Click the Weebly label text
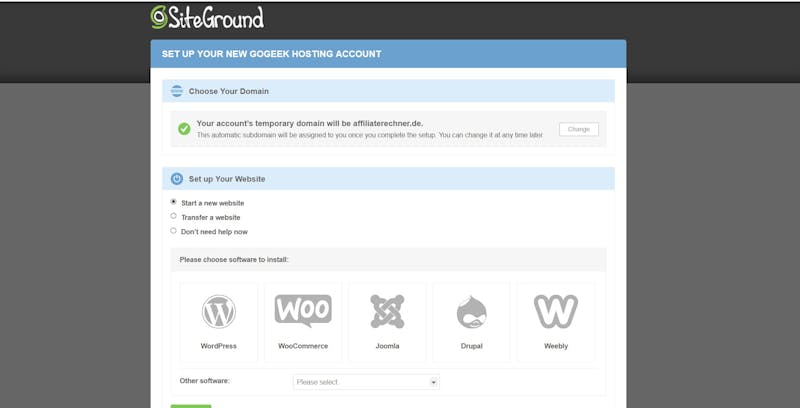The height and width of the screenshot is (408, 800). coord(556,346)
